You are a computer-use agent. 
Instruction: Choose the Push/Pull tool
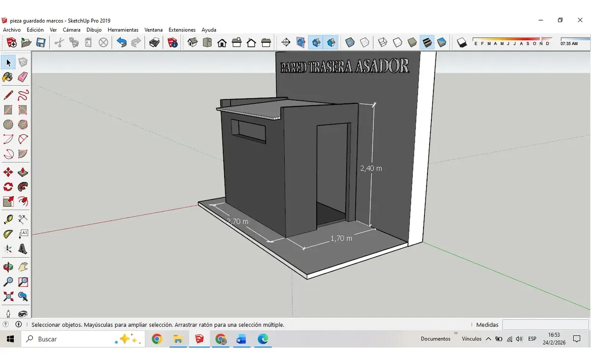(23, 172)
